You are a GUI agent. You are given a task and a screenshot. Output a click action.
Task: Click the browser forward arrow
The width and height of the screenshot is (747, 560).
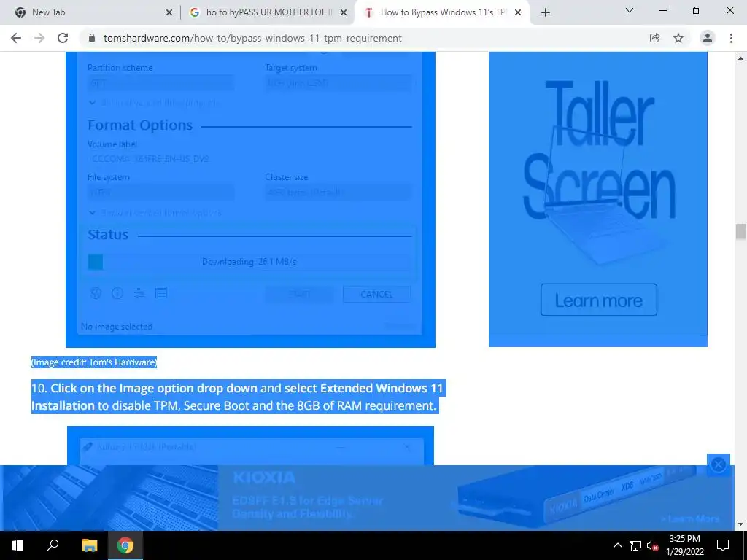[x=39, y=38]
